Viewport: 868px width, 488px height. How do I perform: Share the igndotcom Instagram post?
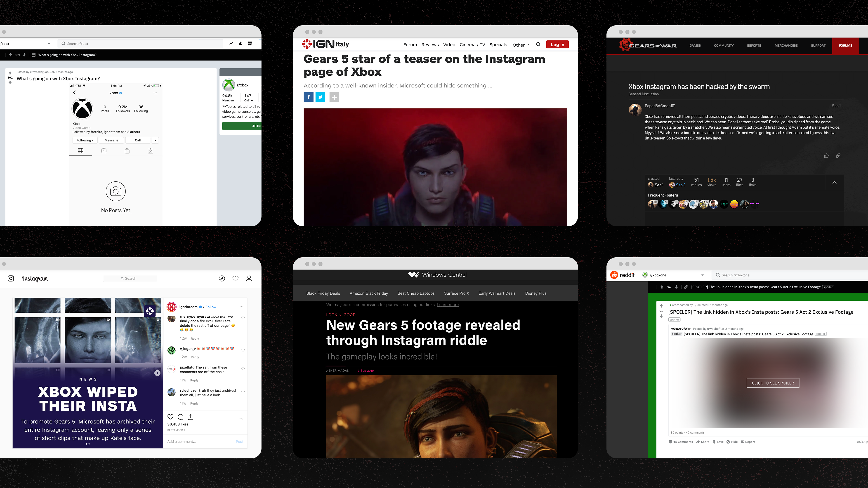[x=191, y=417]
